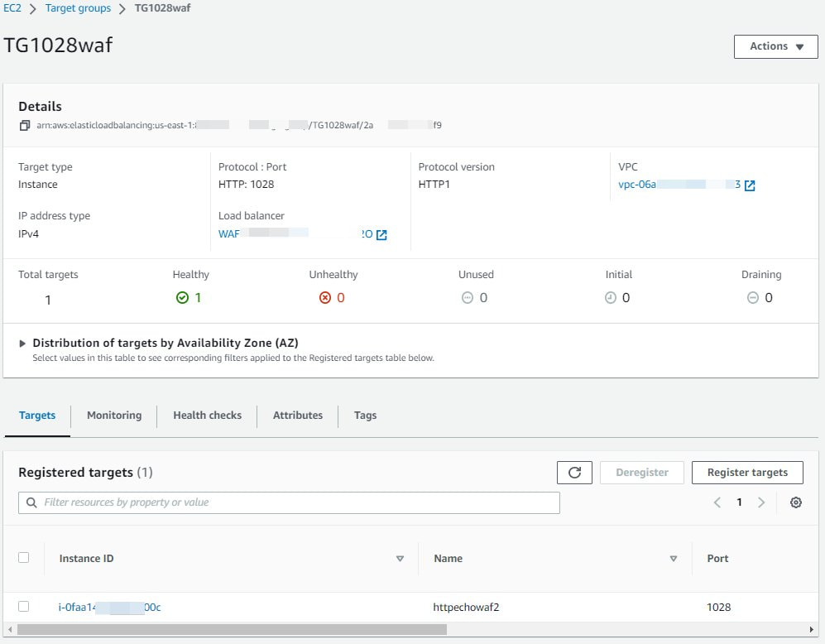Click the red Unhealthy status icon
The width and height of the screenshot is (825, 644).
pos(325,298)
